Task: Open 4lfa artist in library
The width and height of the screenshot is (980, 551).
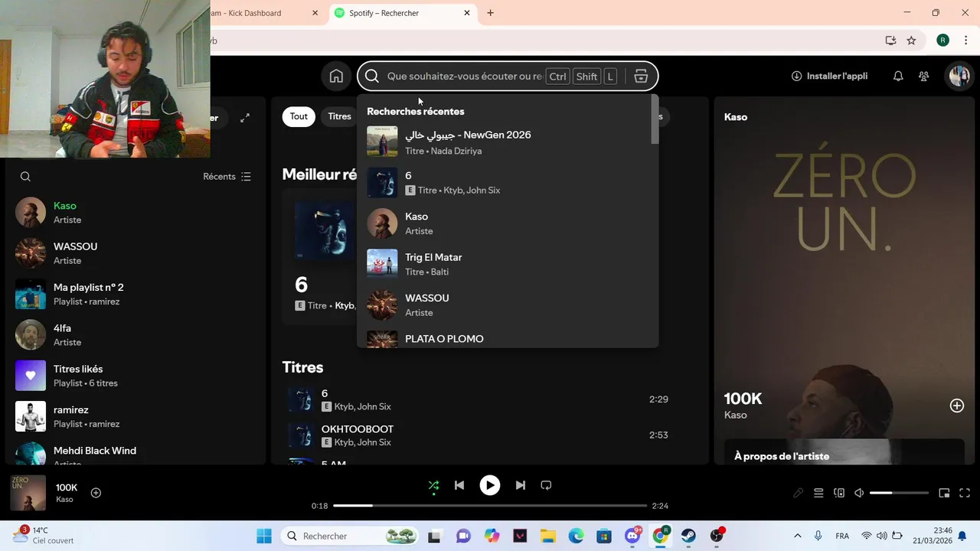Action: pos(134,334)
